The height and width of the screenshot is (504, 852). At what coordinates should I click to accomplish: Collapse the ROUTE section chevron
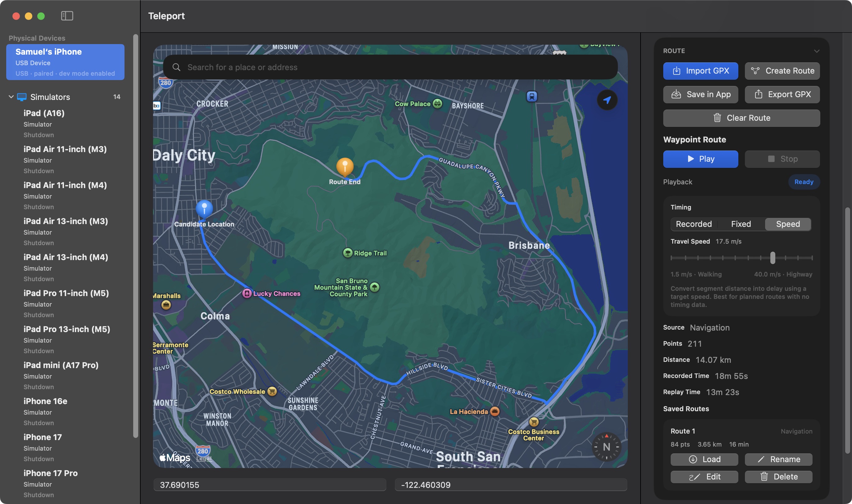coord(817,51)
